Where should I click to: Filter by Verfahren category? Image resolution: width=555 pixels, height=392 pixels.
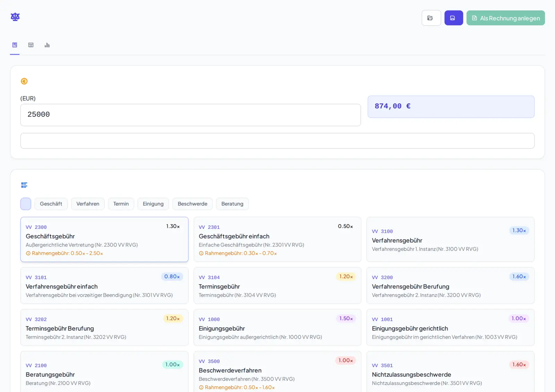coord(88,204)
